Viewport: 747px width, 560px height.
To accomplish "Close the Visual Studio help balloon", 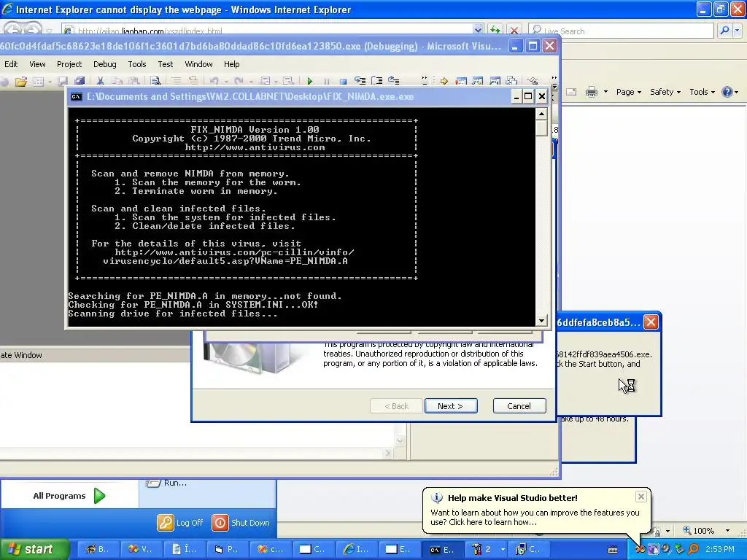I will 641,497.
